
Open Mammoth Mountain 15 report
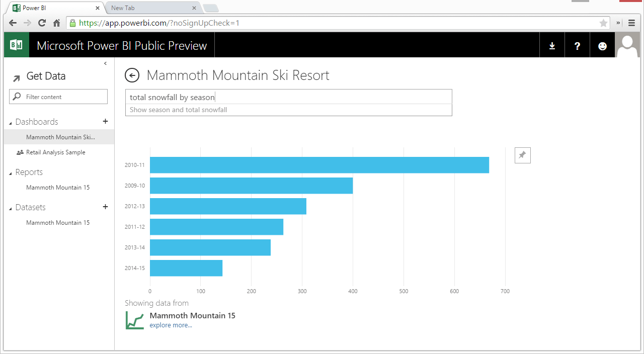coord(58,188)
